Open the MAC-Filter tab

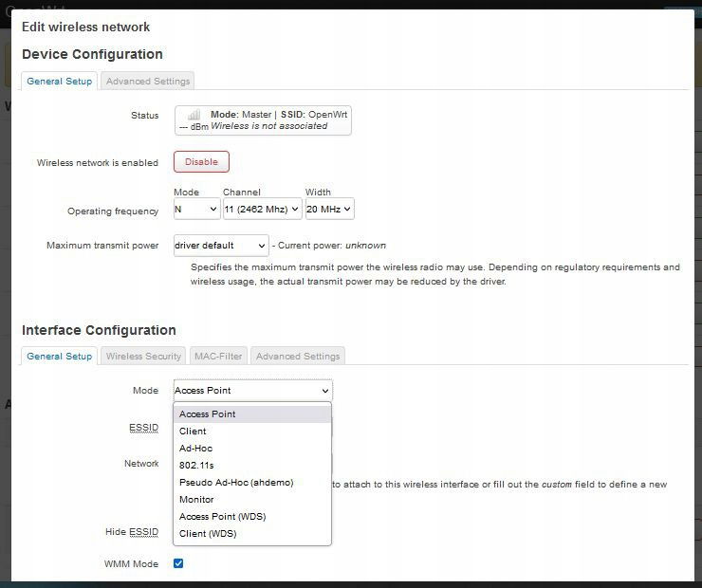218,357
